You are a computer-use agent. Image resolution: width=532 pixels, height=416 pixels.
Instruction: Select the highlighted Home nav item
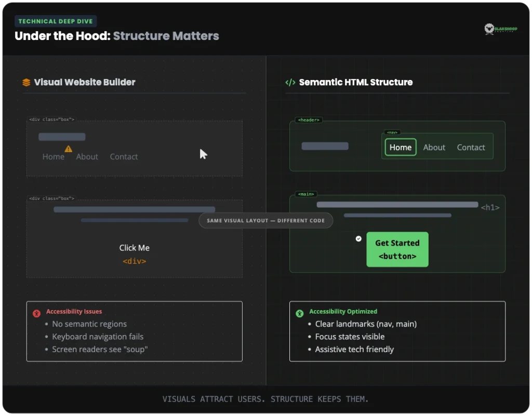(x=401, y=147)
